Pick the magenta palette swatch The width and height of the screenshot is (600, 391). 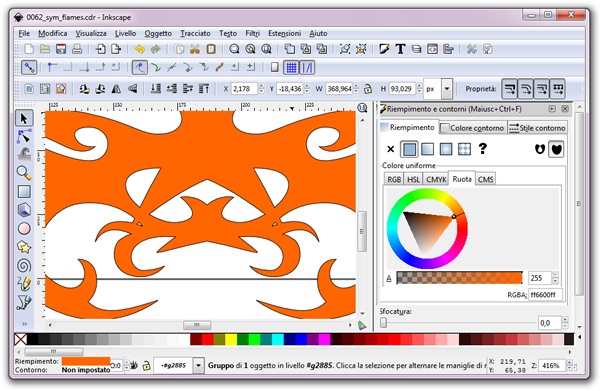point(324,339)
